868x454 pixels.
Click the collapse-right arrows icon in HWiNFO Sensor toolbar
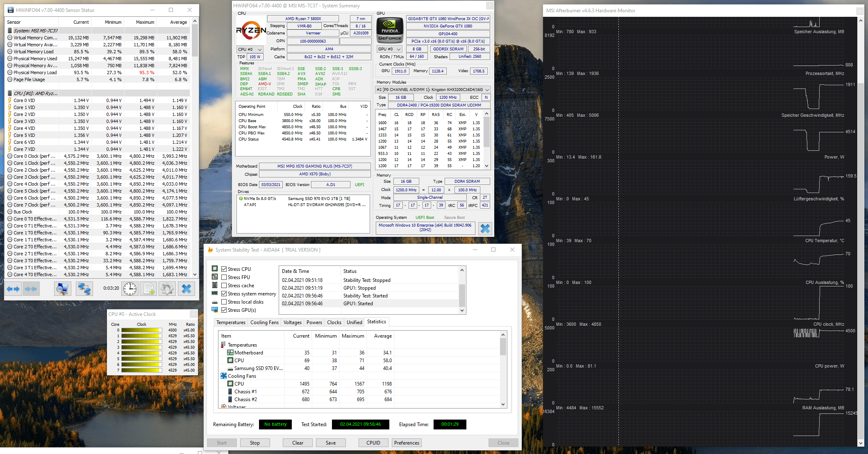(31, 289)
